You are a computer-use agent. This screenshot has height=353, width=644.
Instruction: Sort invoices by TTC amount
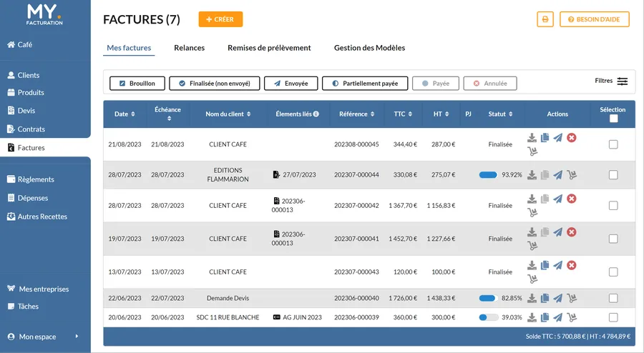click(x=403, y=114)
